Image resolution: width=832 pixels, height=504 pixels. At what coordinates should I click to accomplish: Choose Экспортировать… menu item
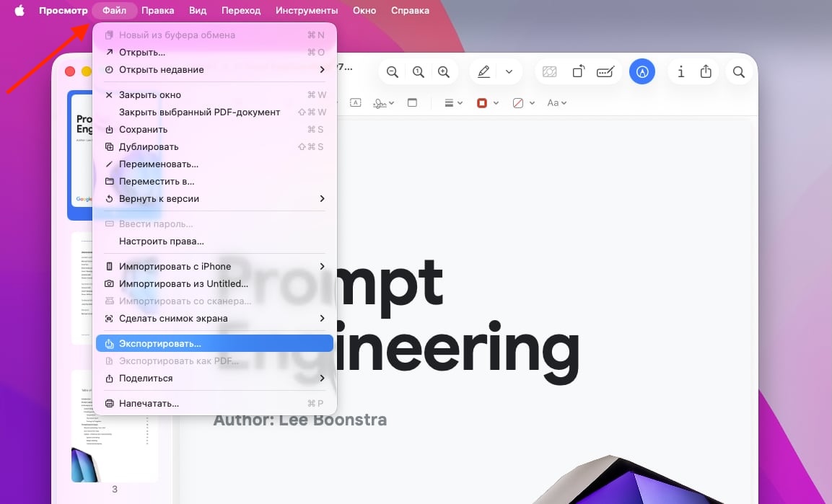click(214, 343)
